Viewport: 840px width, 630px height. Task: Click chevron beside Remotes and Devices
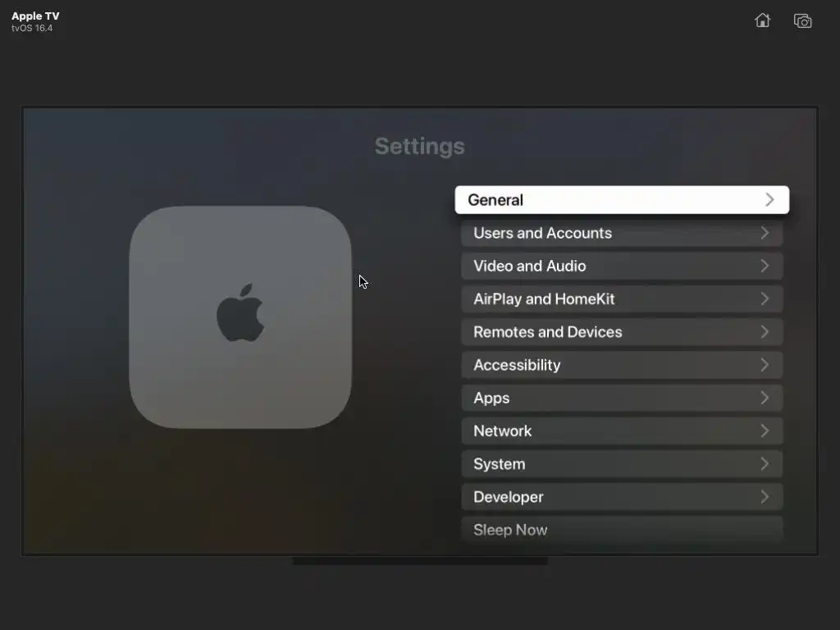click(x=765, y=332)
